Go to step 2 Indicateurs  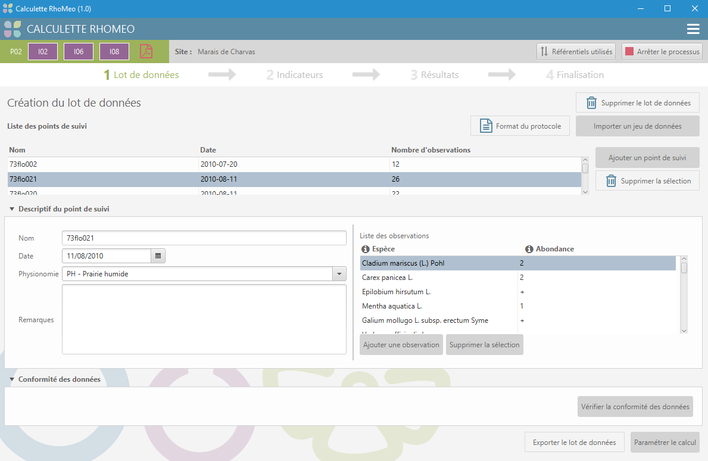coord(294,75)
